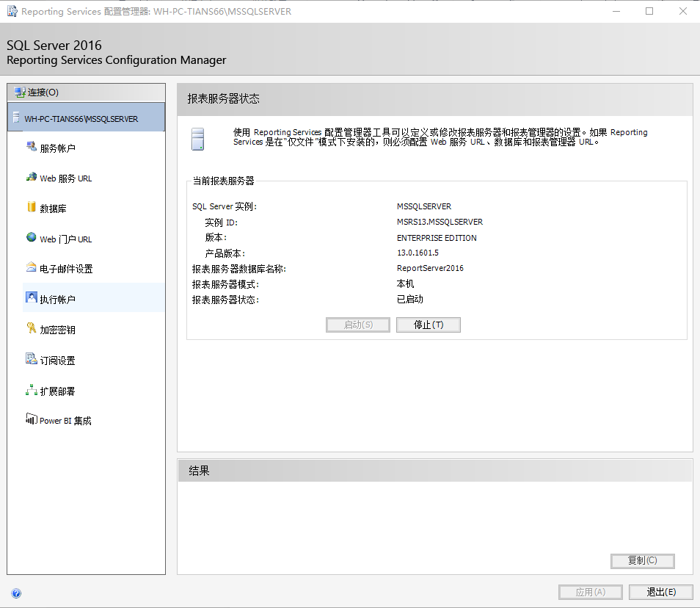This screenshot has height=608, width=700.
Task: Exit with the 退出(E) button
Action: [660, 593]
